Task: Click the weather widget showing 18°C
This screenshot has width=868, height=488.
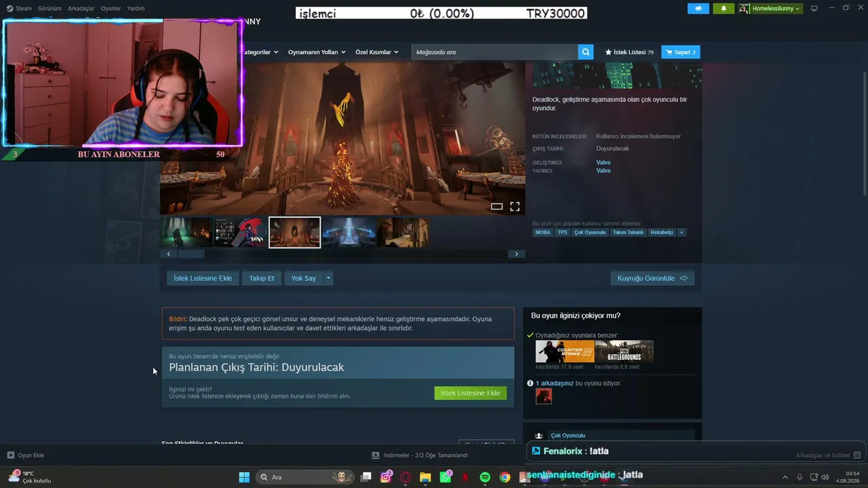Action: [30, 477]
